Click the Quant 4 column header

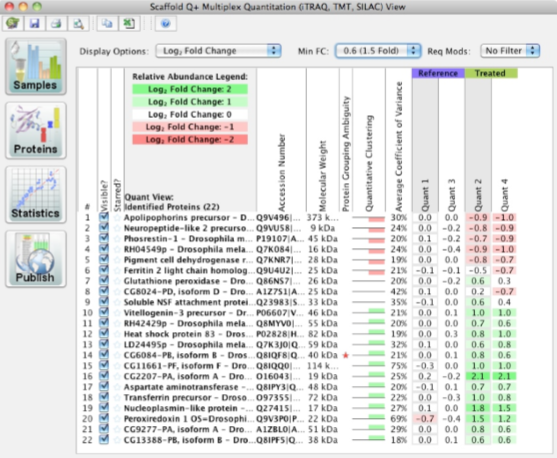coord(504,195)
